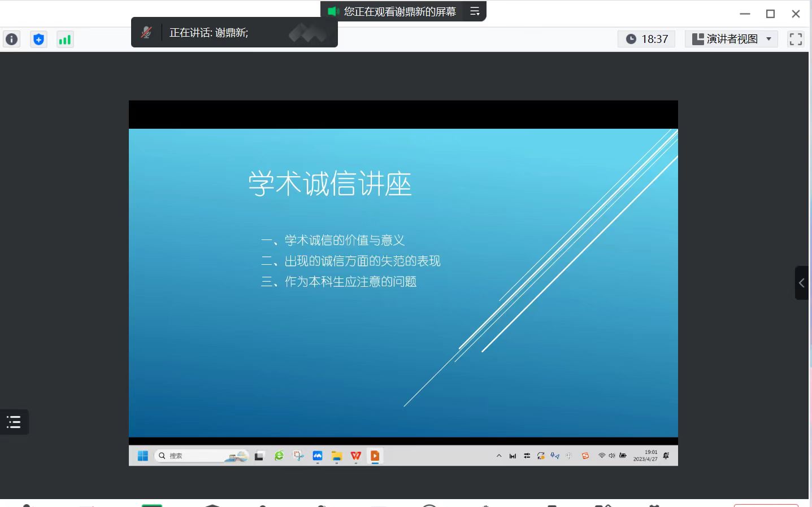Click the 18:37 meeting timer

[646, 39]
